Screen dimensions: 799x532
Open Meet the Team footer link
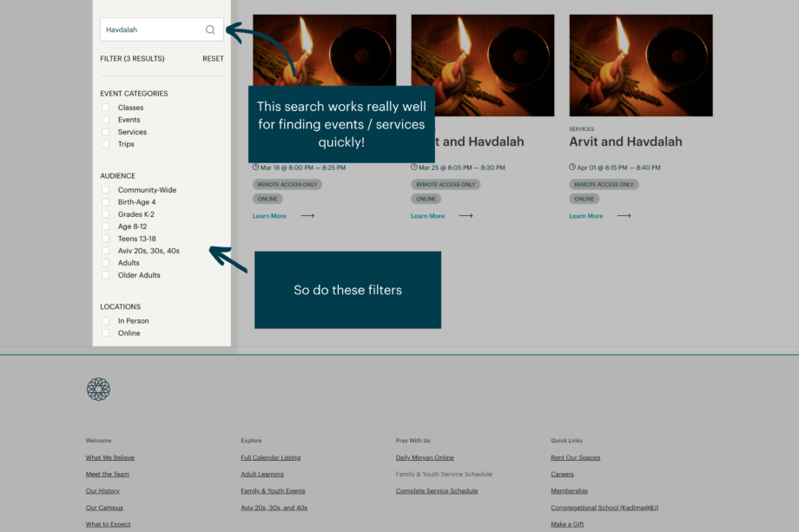(108, 474)
